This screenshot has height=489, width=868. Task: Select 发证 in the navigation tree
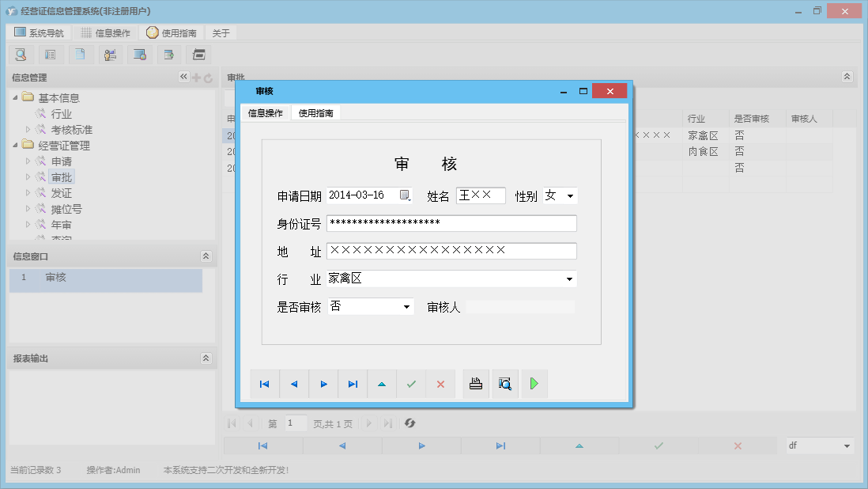point(61,192)
